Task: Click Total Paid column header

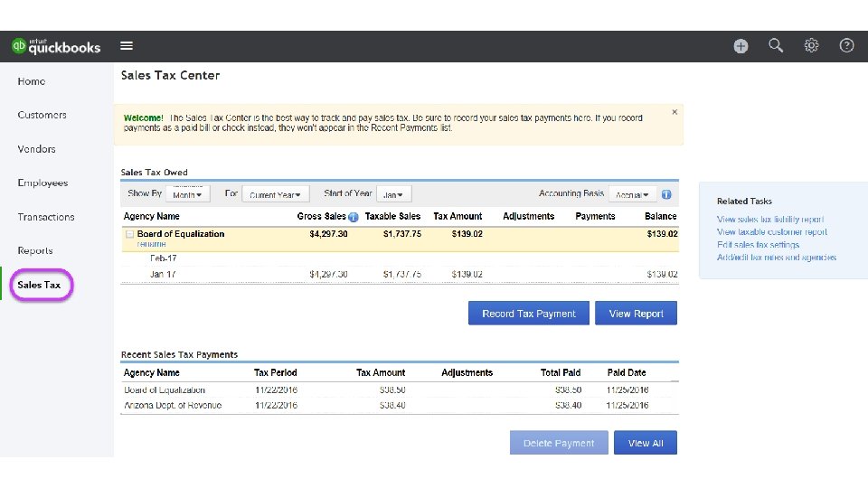Action: point(561,373)
